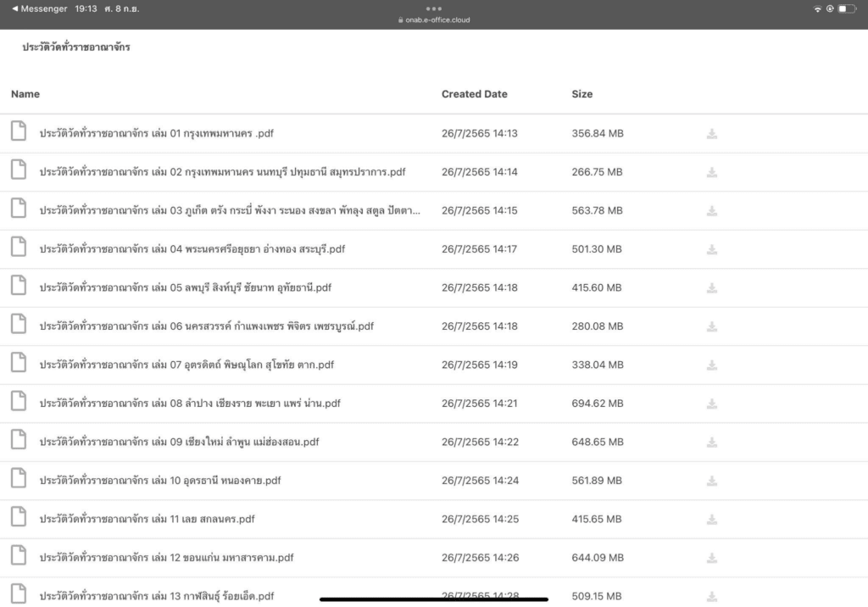
Task: Tap the file icon for เล่ม 11 เลย
Action: [19, 518]
